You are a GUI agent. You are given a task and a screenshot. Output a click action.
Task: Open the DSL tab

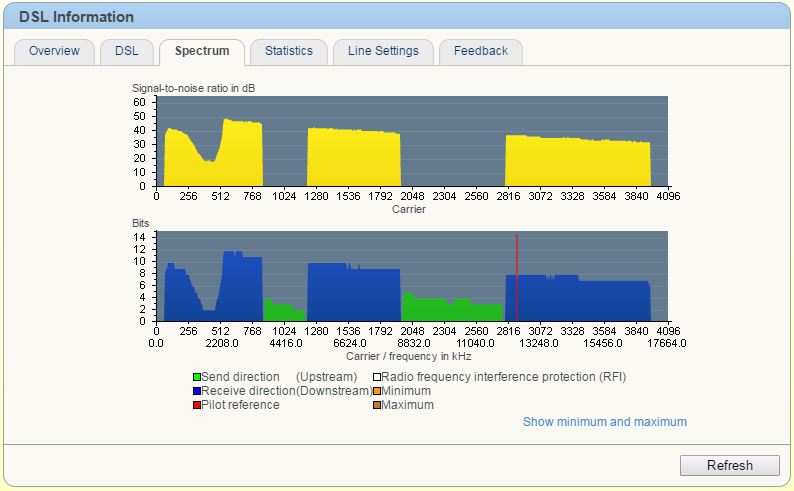coord(127,51)
